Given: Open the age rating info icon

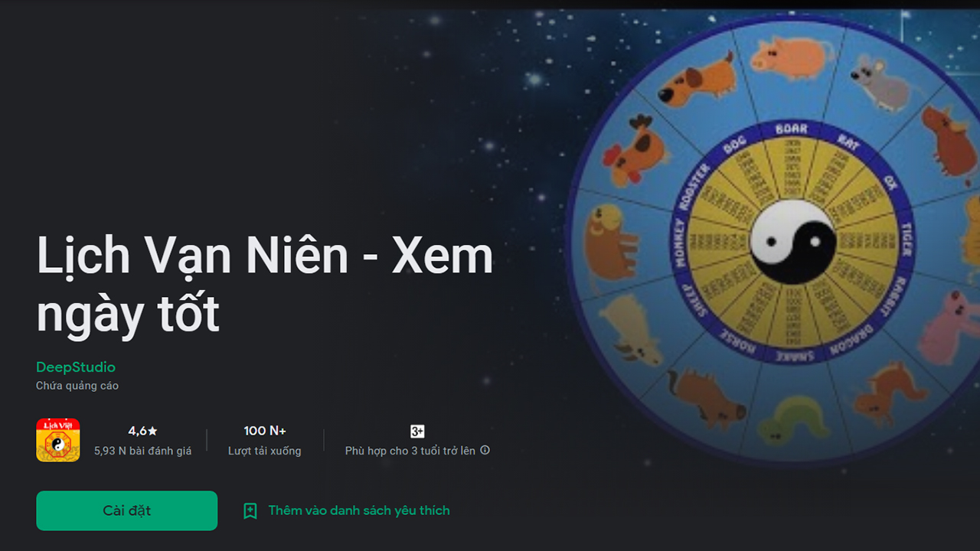Looking at the screenshot, I should (485, 451).
